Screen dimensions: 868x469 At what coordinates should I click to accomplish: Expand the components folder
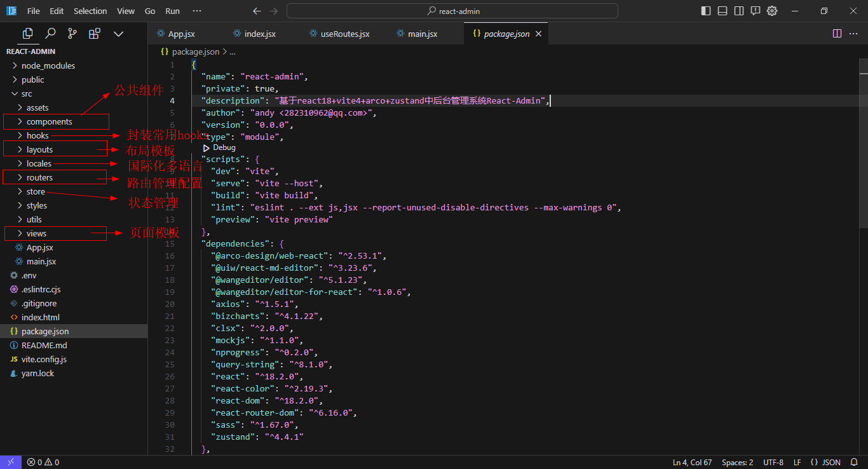click(x=49, y=121)
